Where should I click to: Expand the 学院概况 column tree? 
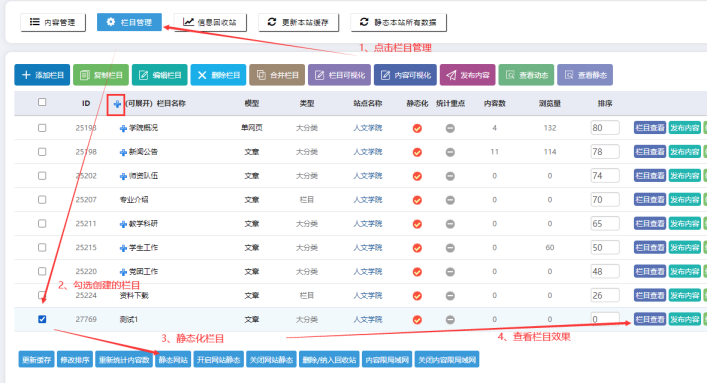[x=123, y=128]
